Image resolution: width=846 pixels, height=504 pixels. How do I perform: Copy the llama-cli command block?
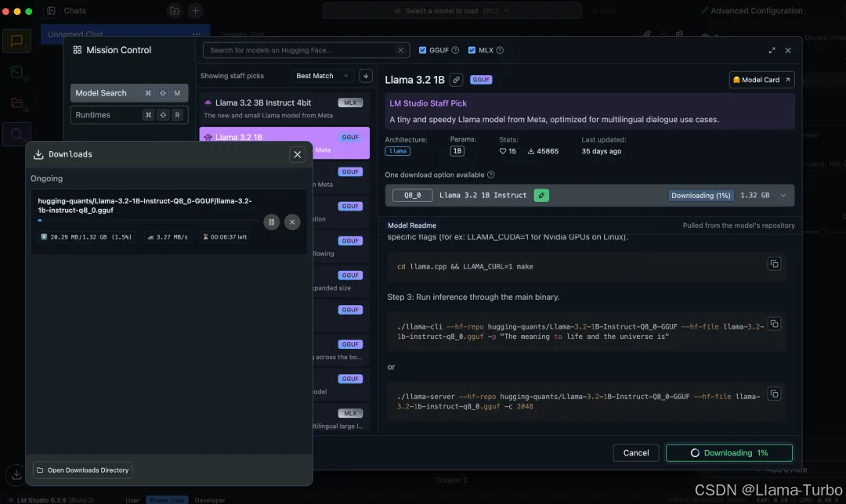[x=774, y=324]
